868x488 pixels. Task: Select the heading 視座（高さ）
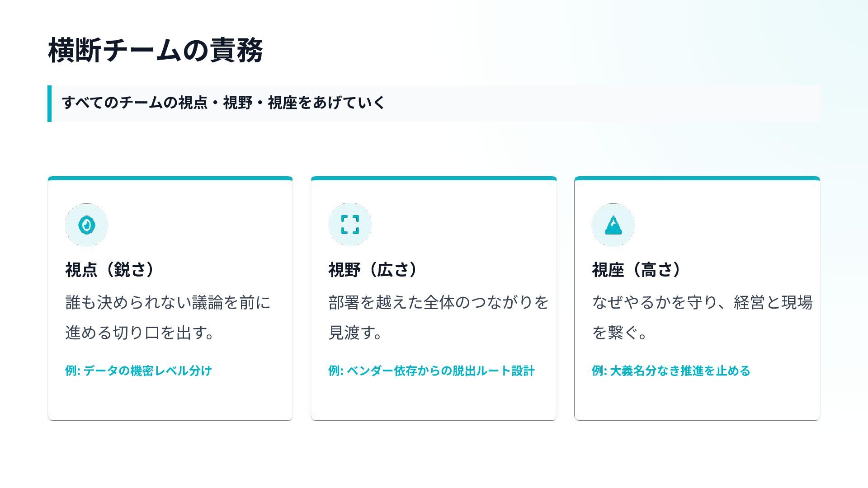click(x=637, y=270)
